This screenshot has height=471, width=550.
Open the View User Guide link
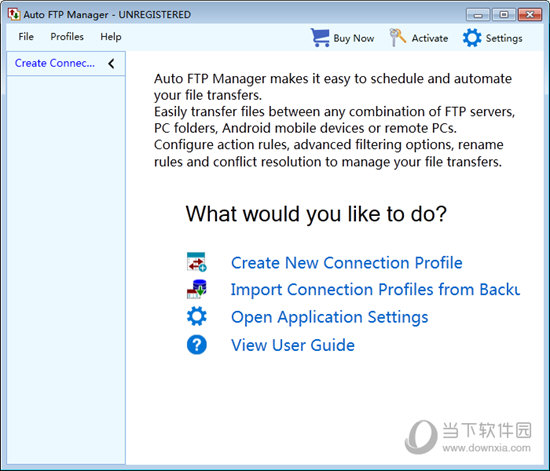(293, 345)
